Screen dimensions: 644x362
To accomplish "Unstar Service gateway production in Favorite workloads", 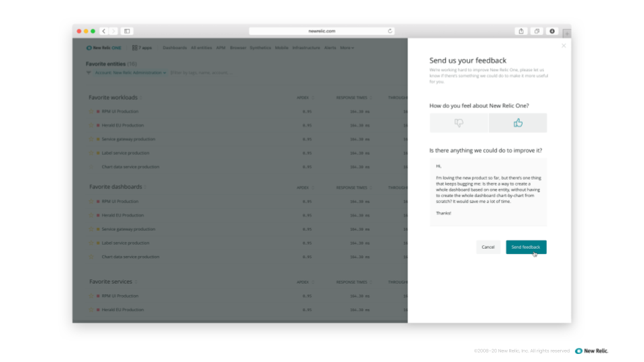I will pyautogui.click(x=91, y=139).
